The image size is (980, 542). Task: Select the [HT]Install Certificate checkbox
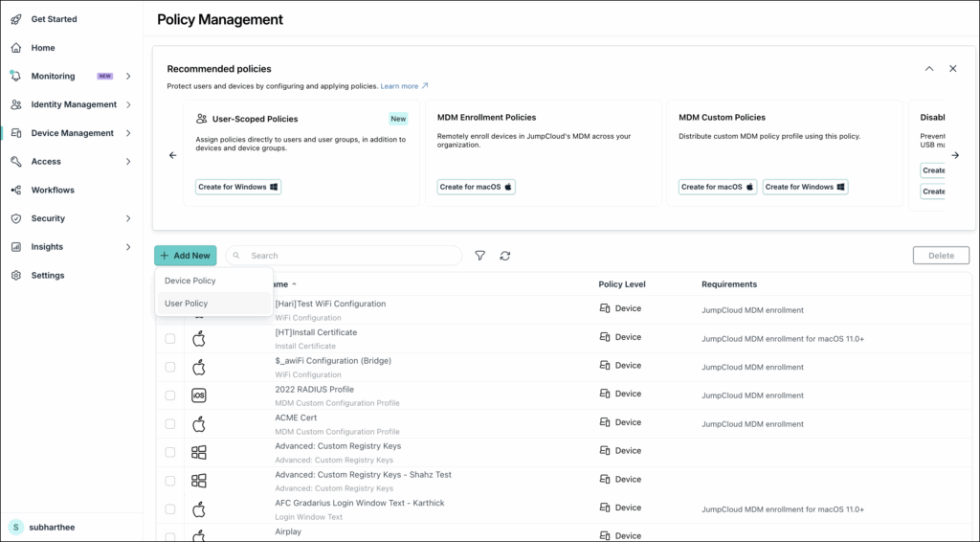170,339
